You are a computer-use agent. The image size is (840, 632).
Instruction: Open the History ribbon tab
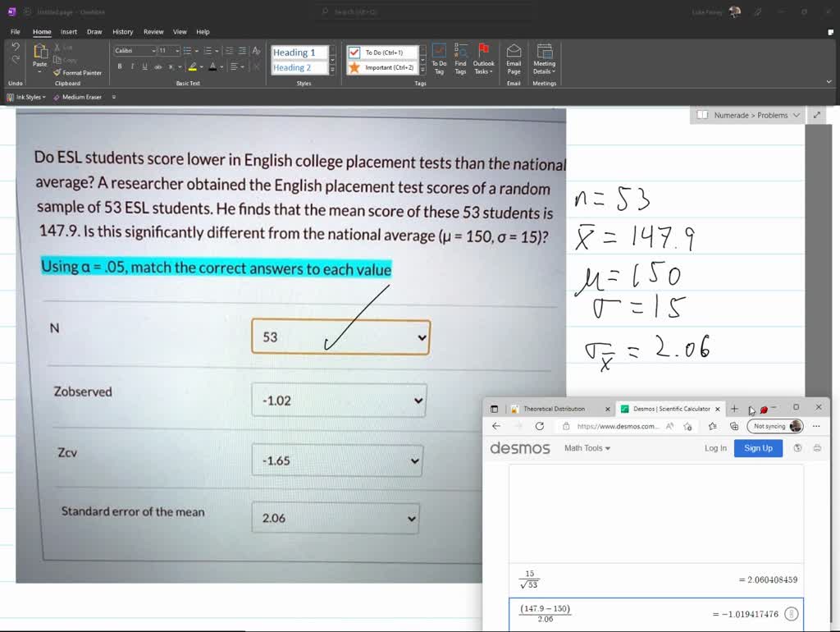pos(123,32)
